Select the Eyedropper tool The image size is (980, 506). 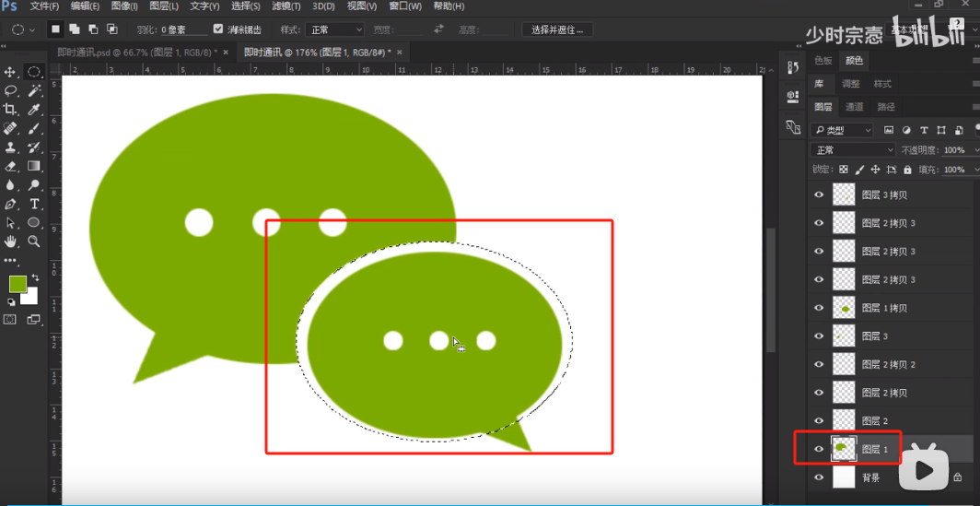[34, 110]
